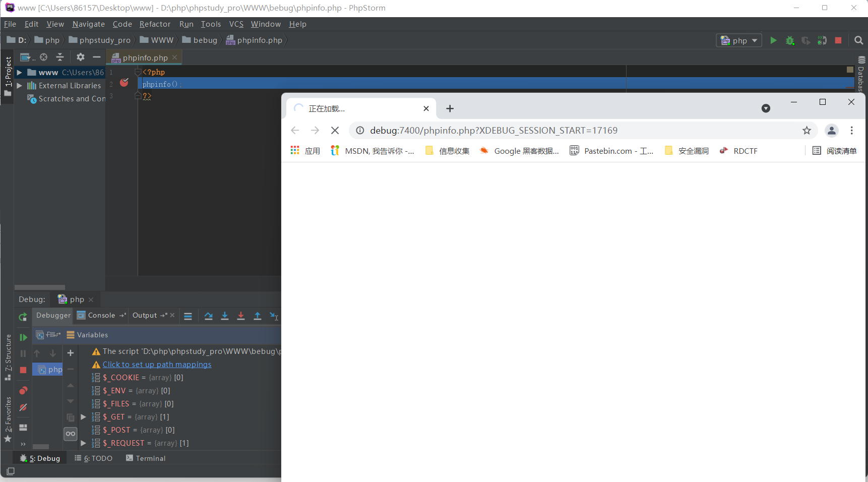Click the red Stop icon in top toolbar
The image size is (868, 482).
(x=838, y=40)
